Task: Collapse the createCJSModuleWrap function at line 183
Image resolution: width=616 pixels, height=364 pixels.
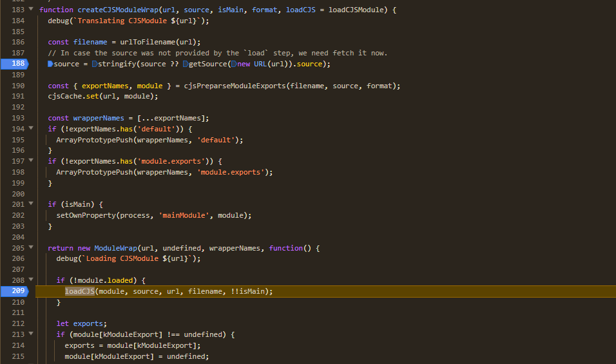Action: click(x=30, y=10)
